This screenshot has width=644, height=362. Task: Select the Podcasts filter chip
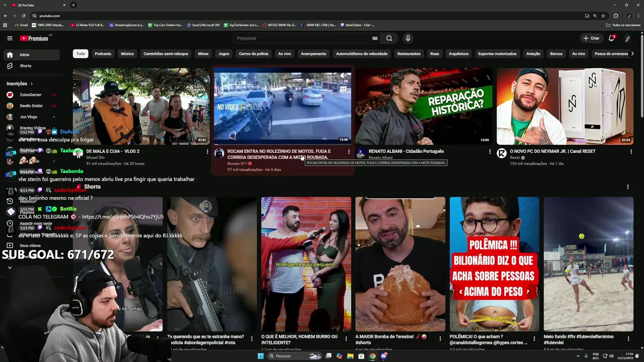pos(103,54)
